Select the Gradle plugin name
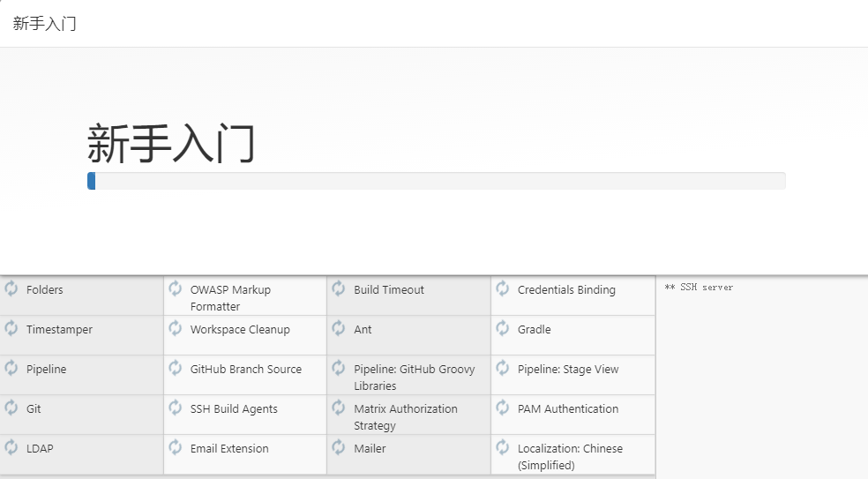The width and height of the screenshot is (868, 479). click(534, 330)
